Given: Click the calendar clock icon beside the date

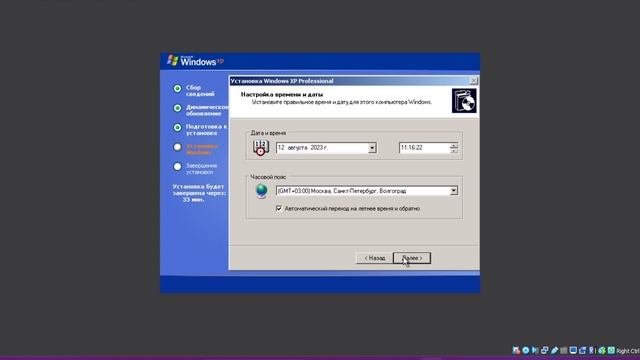Looking at the screenshot, I should 260,147.
